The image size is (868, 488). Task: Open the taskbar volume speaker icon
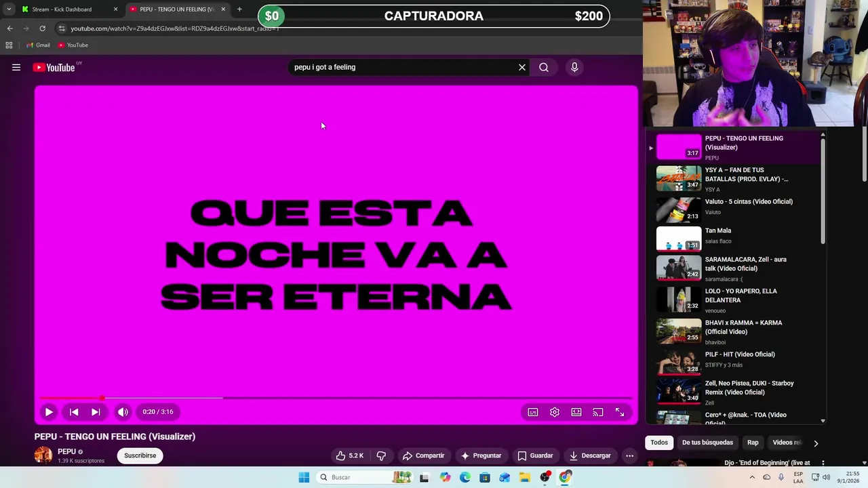[x=826, y=477]
